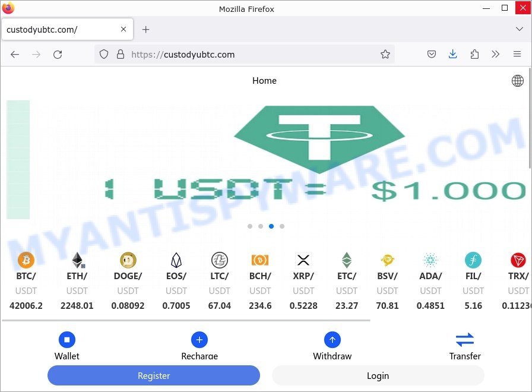Viewport: 532px width, 392px height.
Task: Open the Wallet icon
Action: pos(67,340)
